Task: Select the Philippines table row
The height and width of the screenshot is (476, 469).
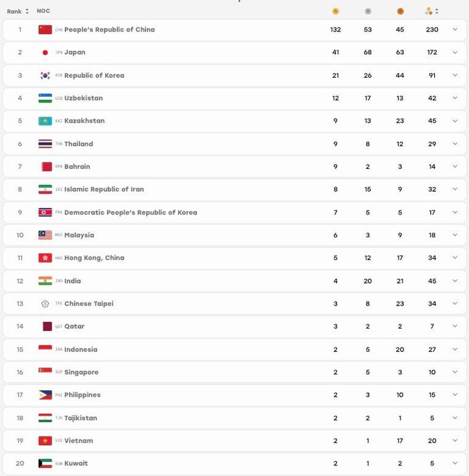Action: (x=234, y=395)
